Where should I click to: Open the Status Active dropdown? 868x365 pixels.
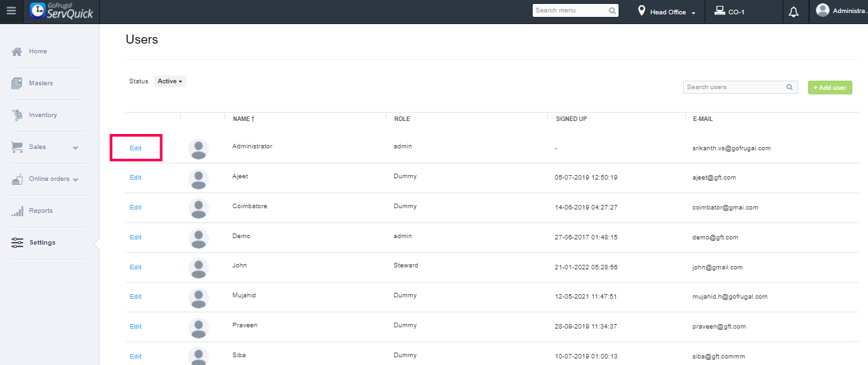point(170,81)
